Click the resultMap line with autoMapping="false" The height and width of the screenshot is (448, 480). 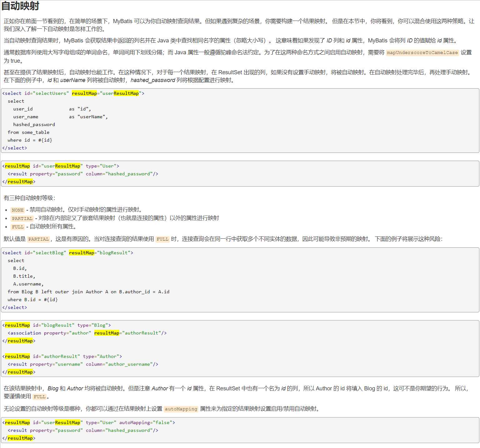click(x=89, y=422)
